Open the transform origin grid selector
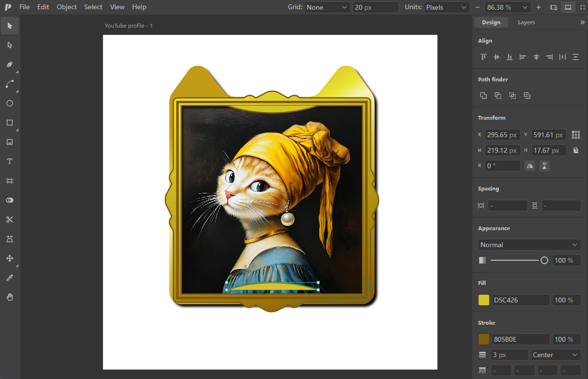This screenshot has height=379, width=588. [576, 135]
